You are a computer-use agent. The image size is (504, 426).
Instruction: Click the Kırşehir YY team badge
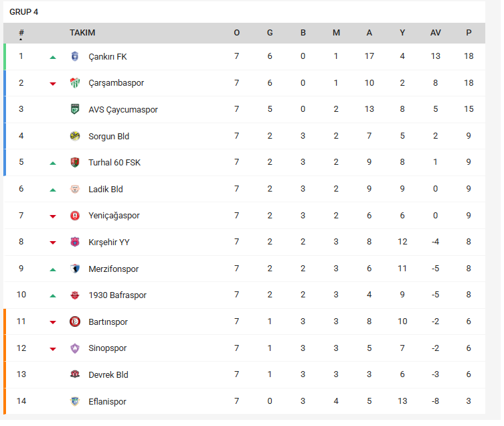(x=75, y=242)
